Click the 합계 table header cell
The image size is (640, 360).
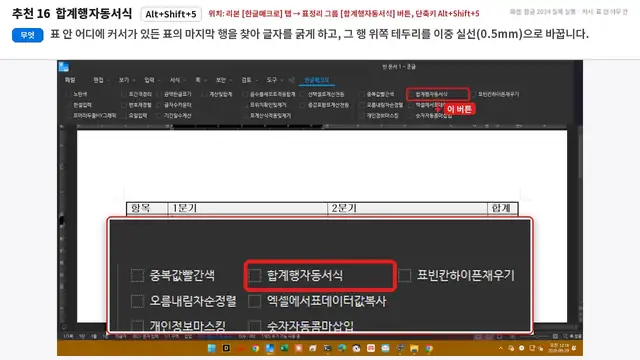503,209
